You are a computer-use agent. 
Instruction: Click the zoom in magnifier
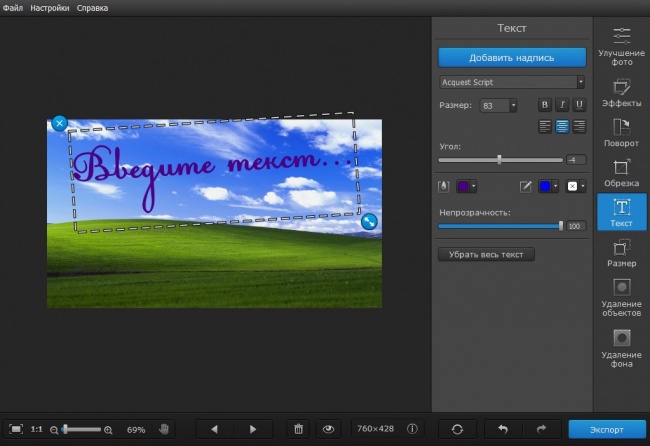pyautogui.click(x=108, y=430)
